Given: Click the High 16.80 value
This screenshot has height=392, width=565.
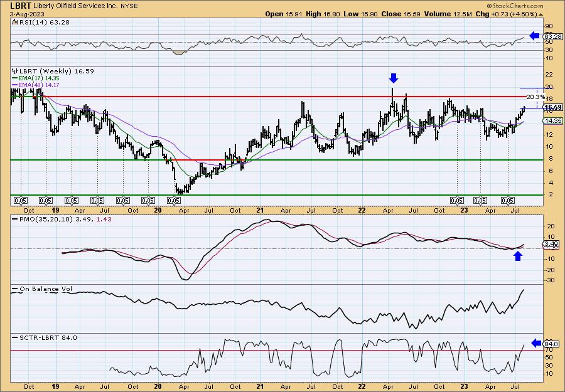Looking at the screenshot, I should [x=321, y=14].
